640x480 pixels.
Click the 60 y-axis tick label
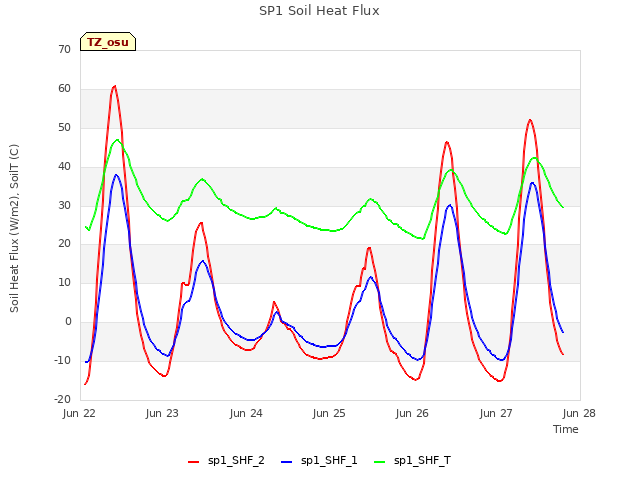pos(64,89)
